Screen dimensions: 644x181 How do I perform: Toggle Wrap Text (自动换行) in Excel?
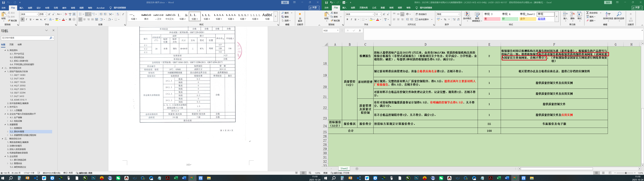421,14
